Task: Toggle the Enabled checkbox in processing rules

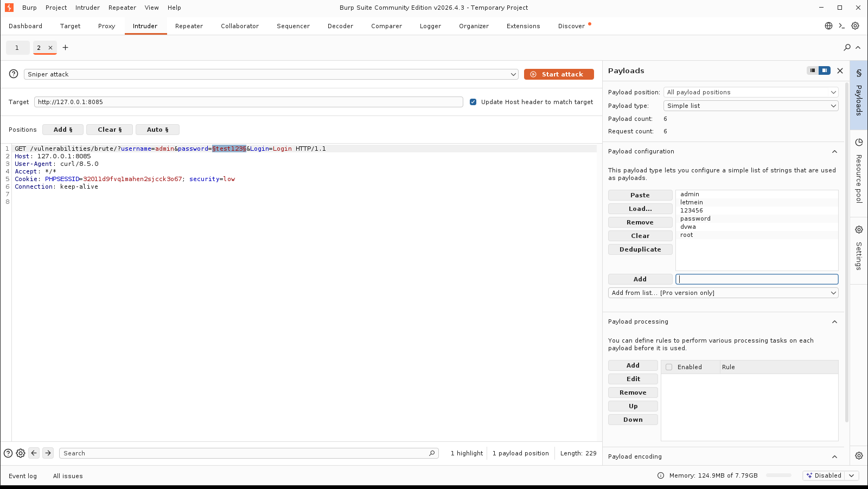Action: click(669, 367)
